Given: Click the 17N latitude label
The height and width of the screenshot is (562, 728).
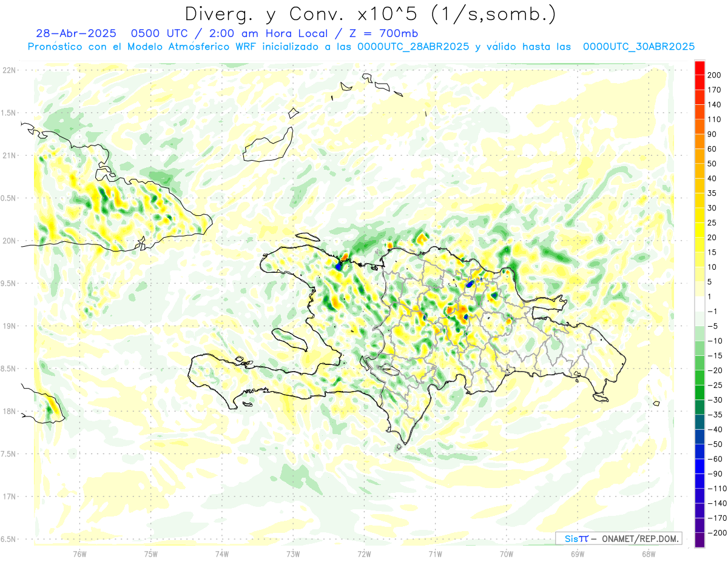Looking at the screenshot, I should coord(8,497).
